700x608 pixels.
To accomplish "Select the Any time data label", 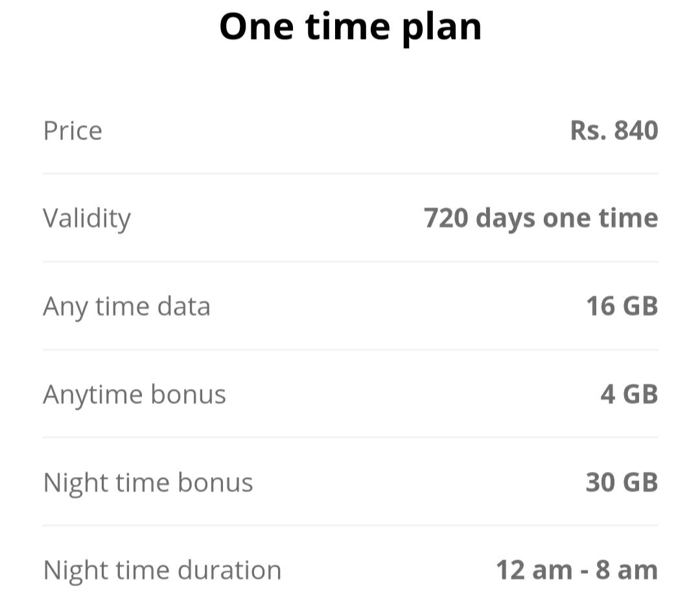I will coord(127,307).
